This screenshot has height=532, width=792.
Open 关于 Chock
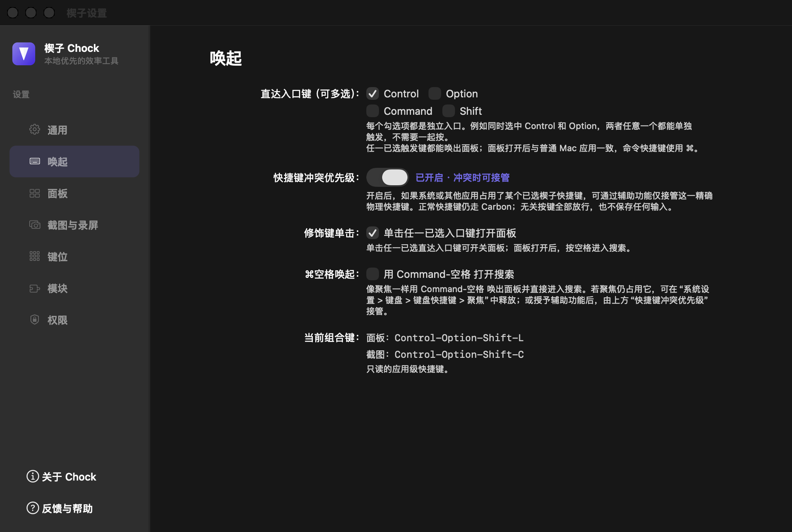click(x=61, y=477)
